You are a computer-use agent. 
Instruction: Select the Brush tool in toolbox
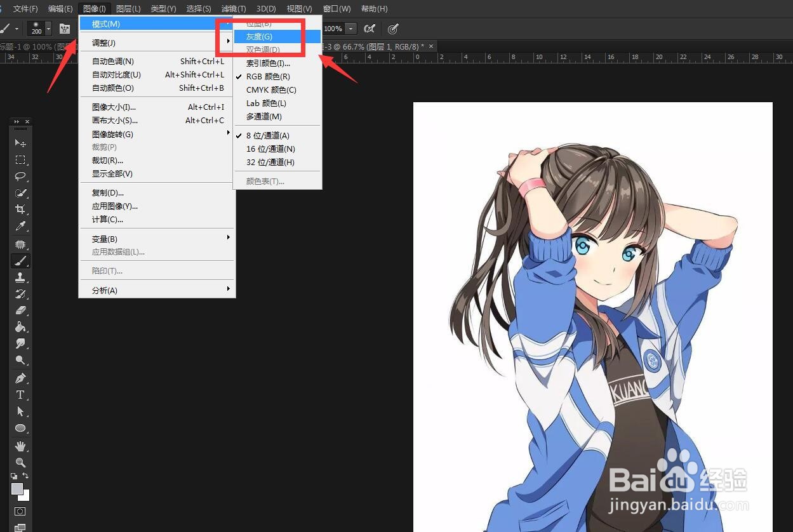(x=20, y=261)
